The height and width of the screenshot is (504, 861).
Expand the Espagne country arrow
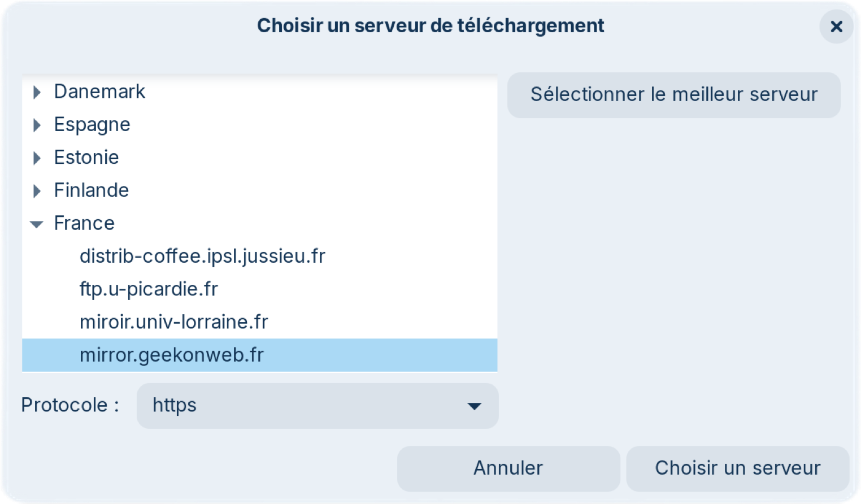(37, 125)
